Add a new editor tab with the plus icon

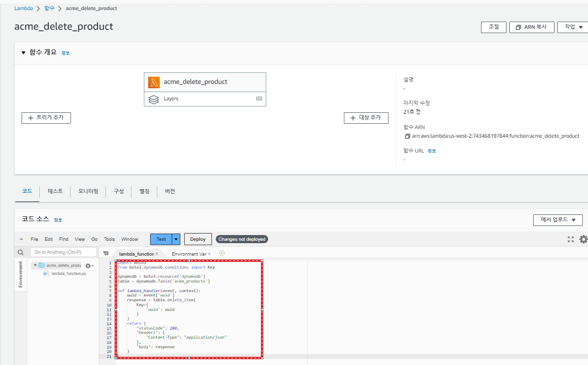point(222,253)
